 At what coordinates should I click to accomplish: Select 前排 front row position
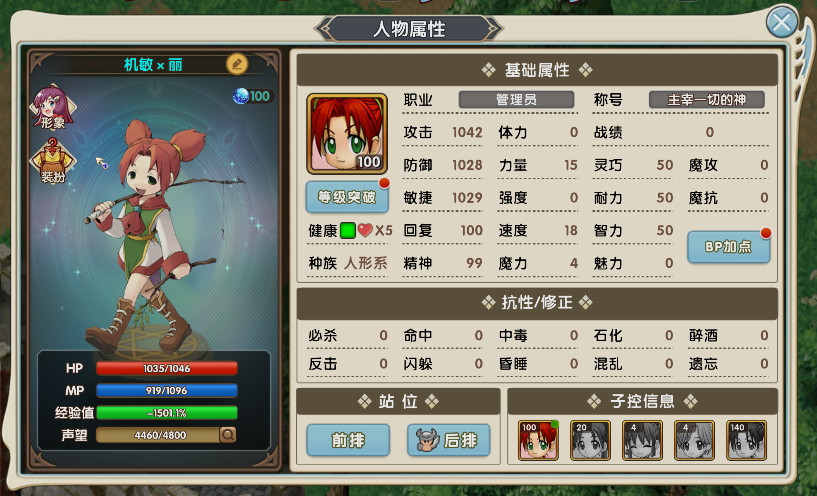tap(348, 440)
